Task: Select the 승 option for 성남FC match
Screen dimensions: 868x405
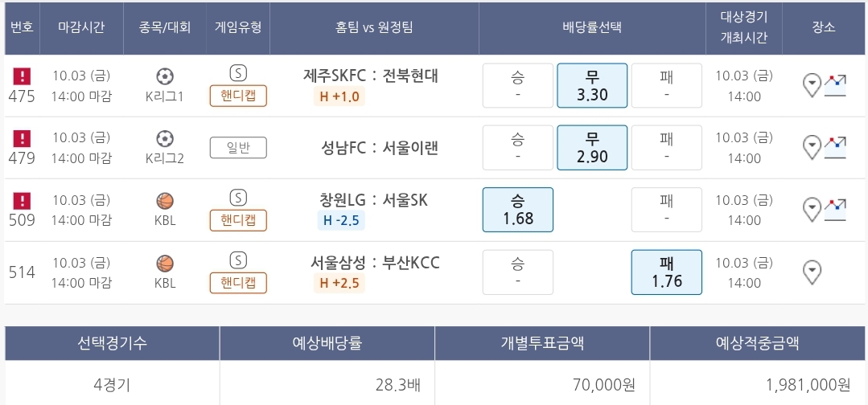Action: pos(517,148)
